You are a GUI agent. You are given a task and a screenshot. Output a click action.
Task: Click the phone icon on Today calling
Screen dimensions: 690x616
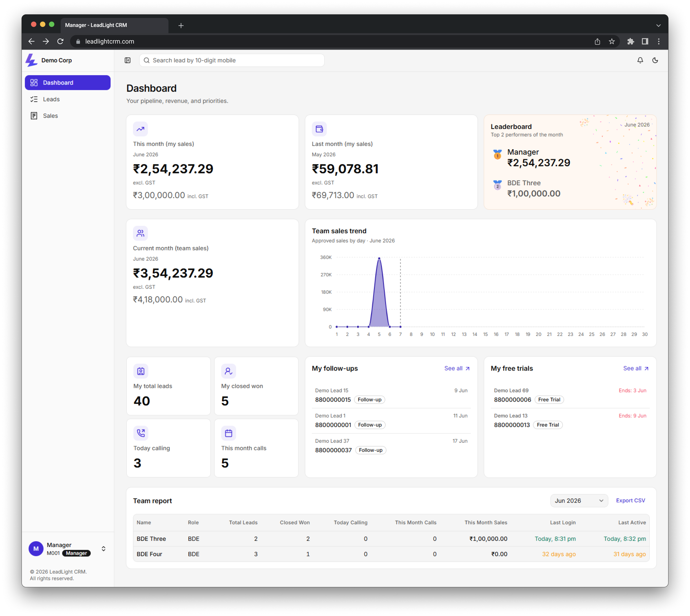point(141,433)
